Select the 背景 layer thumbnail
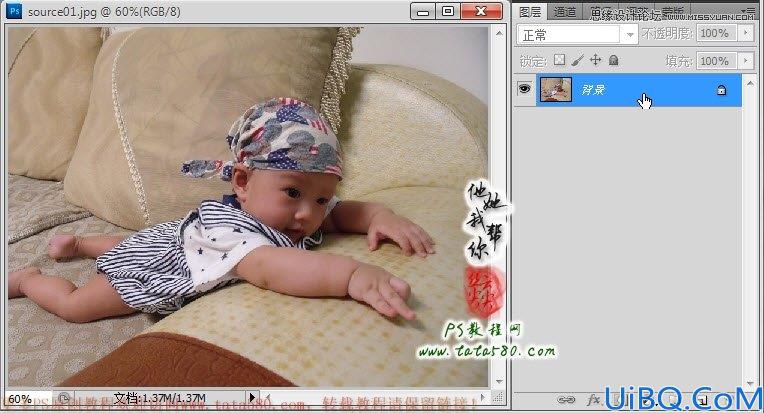The image size is (764, 413). [x=556, y=90]
